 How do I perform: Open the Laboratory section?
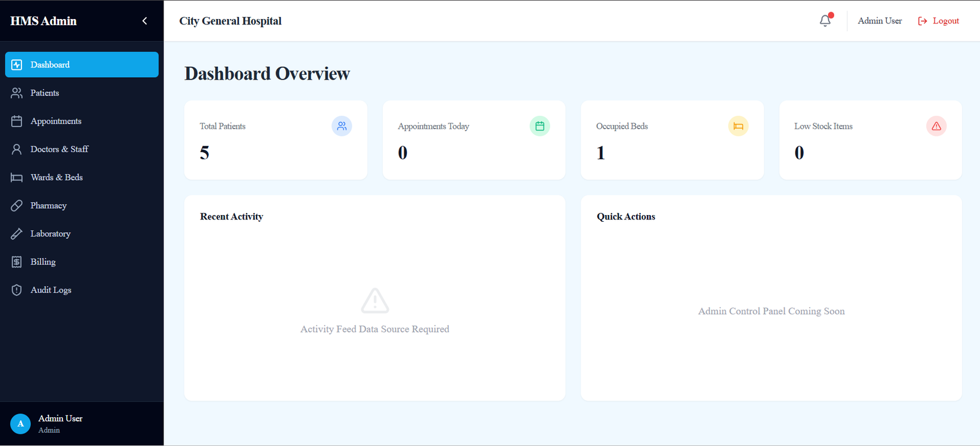click(x=81, y=233)
